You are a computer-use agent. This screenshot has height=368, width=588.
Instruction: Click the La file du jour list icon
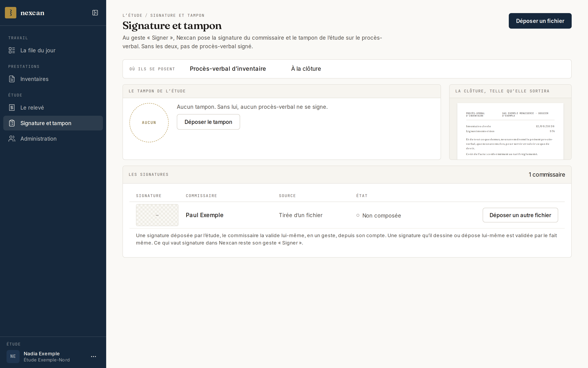[12, 50]
